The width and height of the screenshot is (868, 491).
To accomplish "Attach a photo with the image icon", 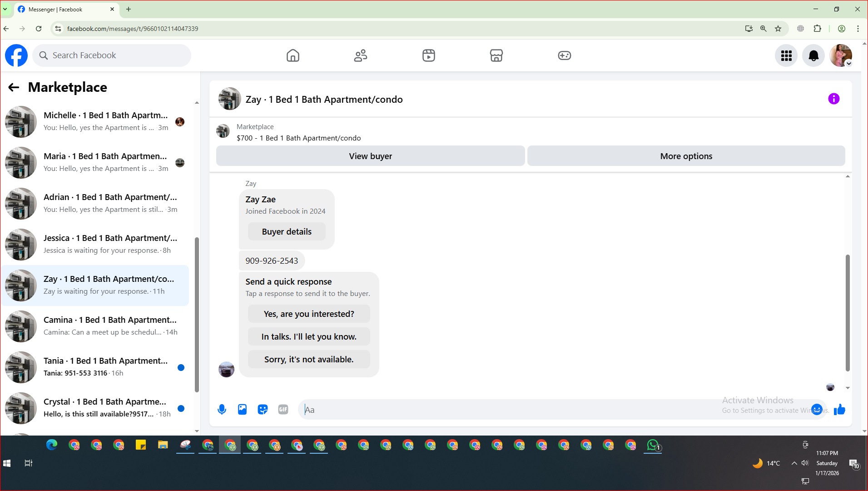I will (242, 410).
